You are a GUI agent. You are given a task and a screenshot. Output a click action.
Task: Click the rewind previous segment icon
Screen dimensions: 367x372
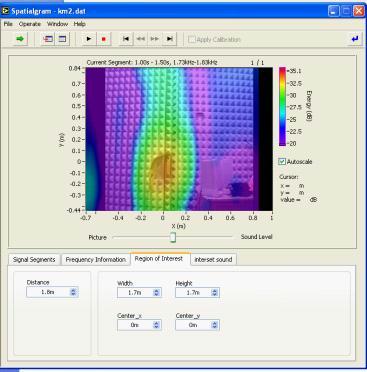[141, 39]
